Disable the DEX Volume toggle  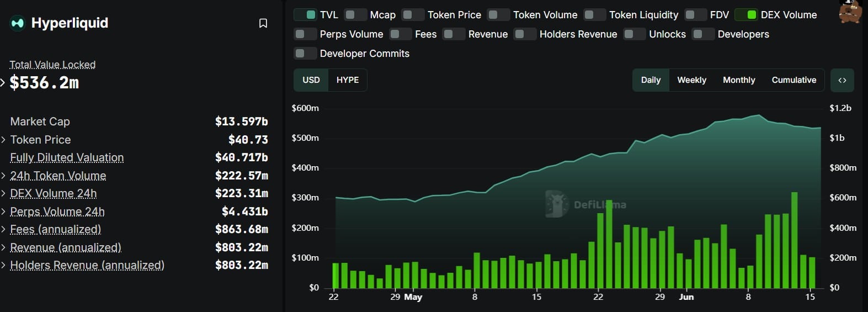746,15
